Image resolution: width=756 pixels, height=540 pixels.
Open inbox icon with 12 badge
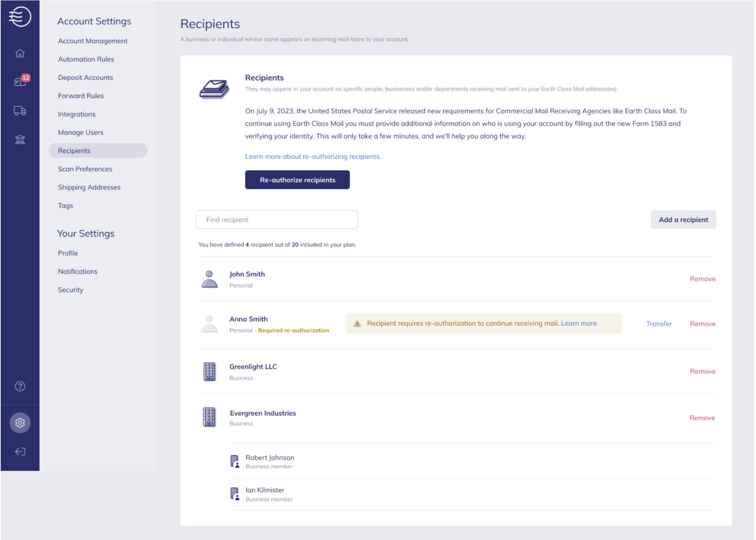coord(20,81)
